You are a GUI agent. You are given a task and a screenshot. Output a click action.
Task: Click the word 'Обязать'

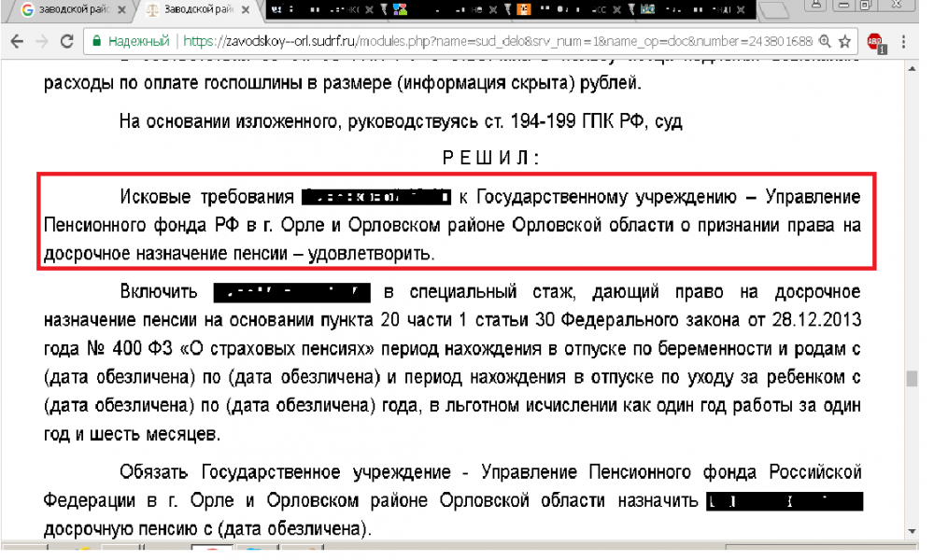point(154,472)
